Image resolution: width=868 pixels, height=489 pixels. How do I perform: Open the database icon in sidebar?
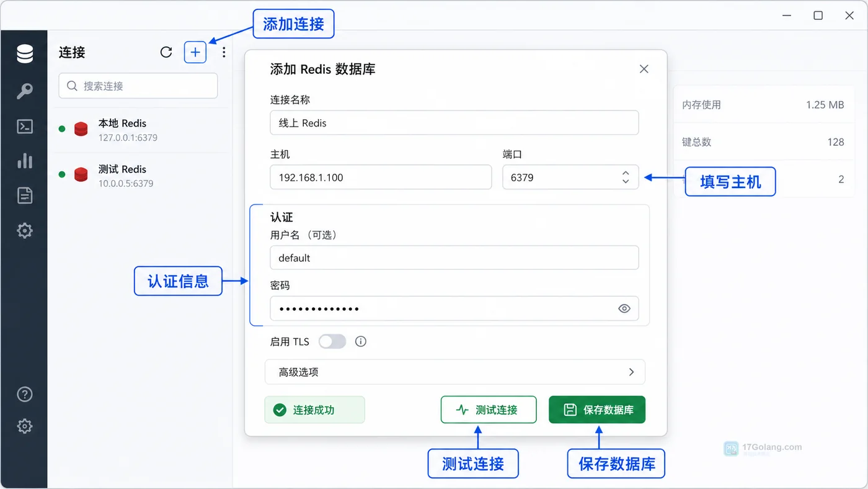coord(25,54)
